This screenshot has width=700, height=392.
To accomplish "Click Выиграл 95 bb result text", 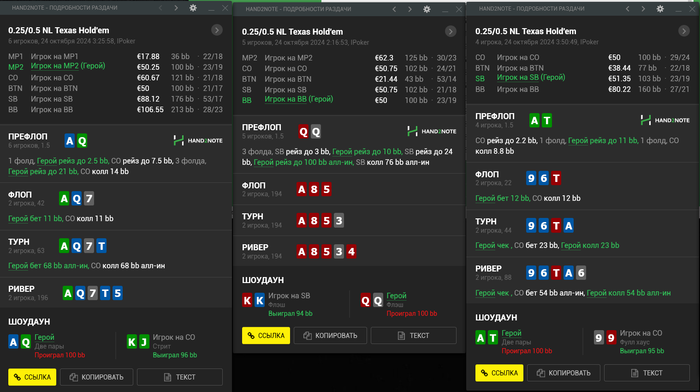I will pyautogui.click(x=642, y=351).
